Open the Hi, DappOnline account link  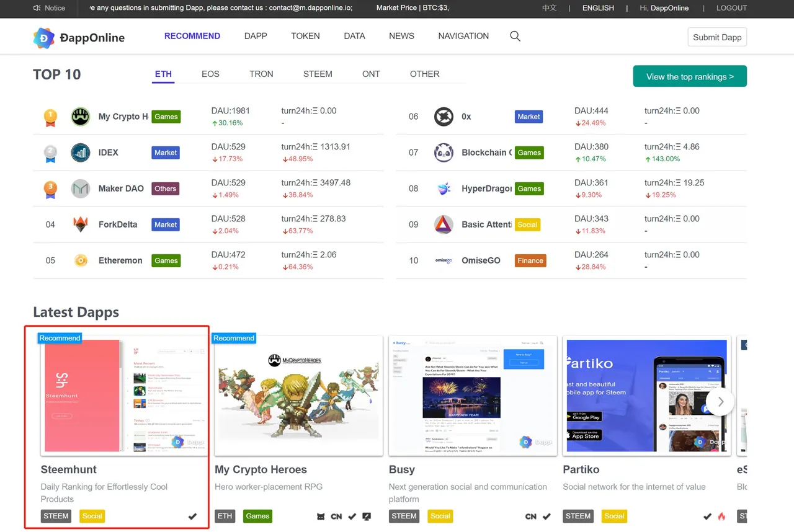(x=664, y=8)
